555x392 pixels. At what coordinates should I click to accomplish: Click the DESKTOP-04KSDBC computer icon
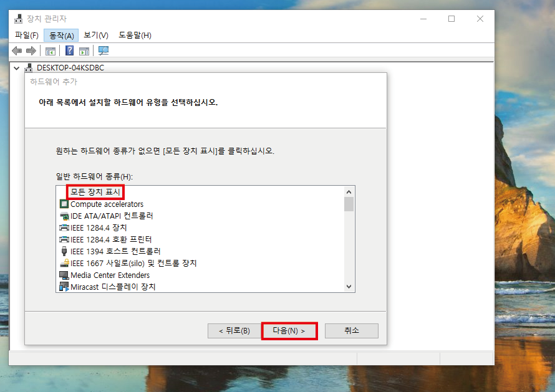pyautogui.click(x=29, y=67)
